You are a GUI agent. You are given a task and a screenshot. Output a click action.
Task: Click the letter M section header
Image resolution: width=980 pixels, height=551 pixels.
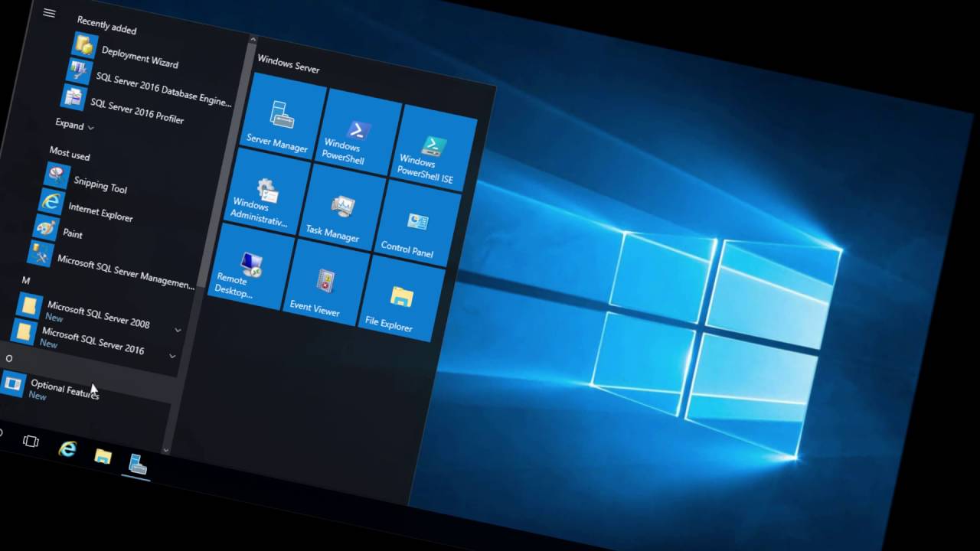coord(26,280)
